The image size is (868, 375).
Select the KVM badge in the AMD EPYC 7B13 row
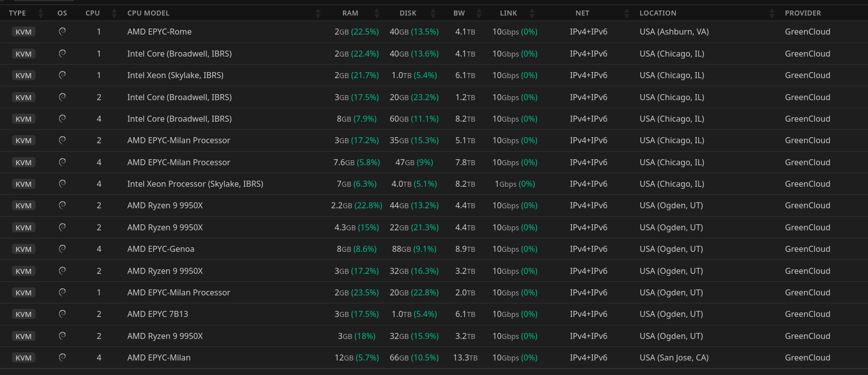click(x=23, y=314)
